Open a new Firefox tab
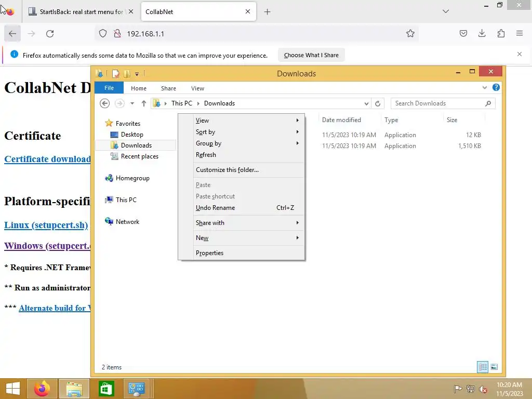The width and height of the screenshot is (532, 399). point(268,12)
